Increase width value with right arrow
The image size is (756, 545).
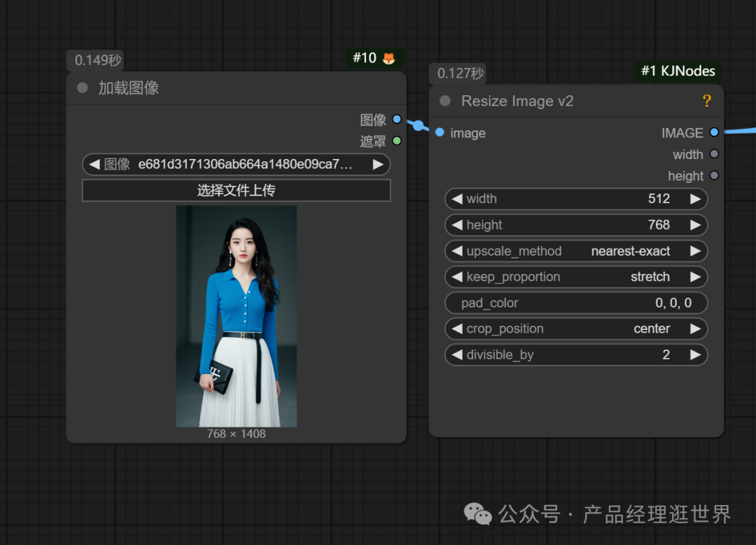[695, 199]
